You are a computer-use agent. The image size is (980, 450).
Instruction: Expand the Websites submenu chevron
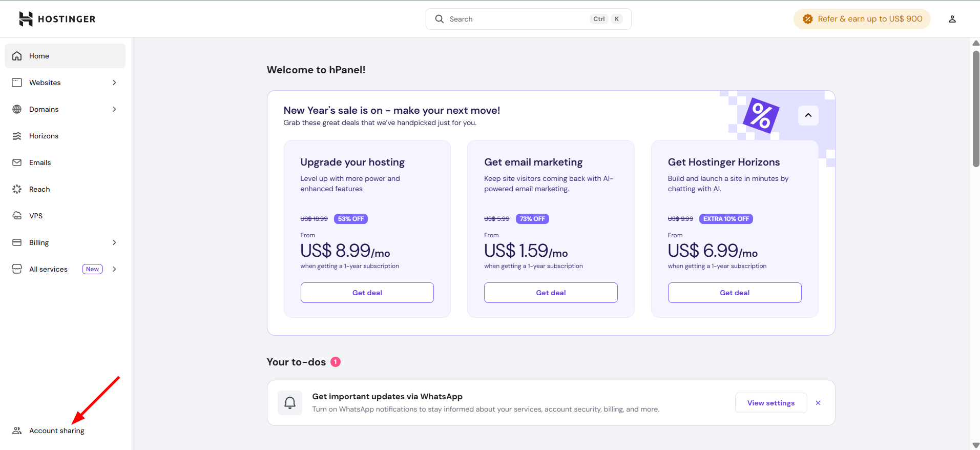pyautogui.click(x=114, y=83)
